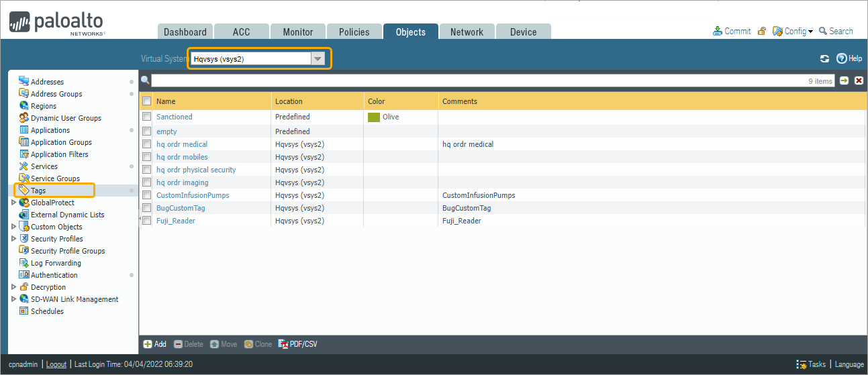Click the Commit icon in top bar
The image size is (868, 375).
[x=718, y=32]
